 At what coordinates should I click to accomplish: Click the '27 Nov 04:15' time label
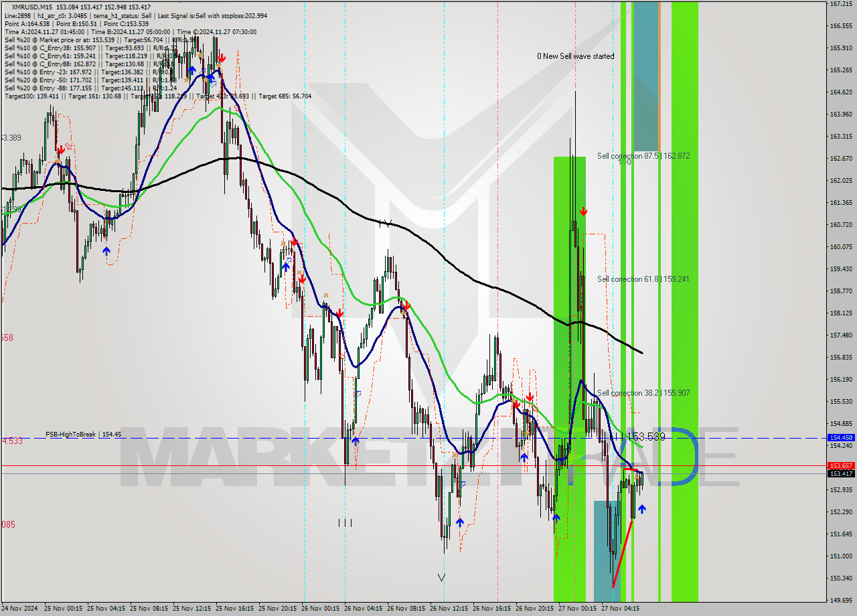[620, 609]
